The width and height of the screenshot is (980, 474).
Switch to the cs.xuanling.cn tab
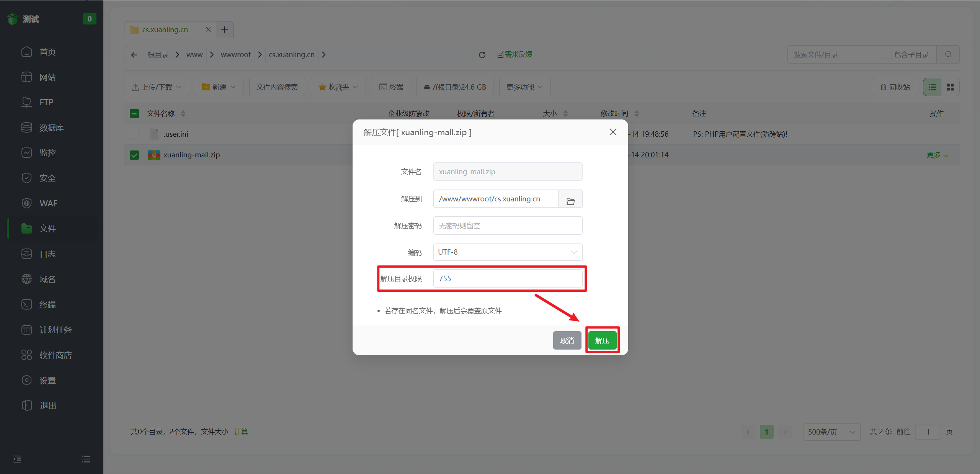click(x=165, y=29)
